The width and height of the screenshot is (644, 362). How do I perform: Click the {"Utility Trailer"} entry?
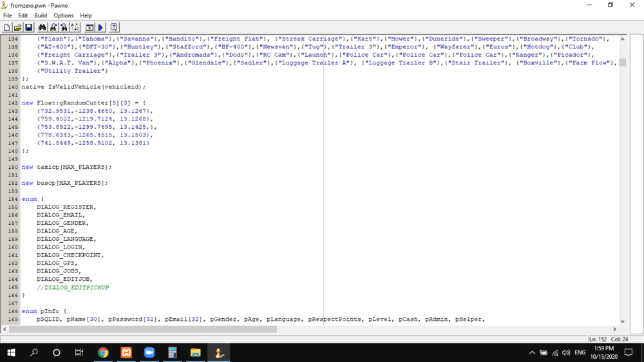[x=72, y=71]
